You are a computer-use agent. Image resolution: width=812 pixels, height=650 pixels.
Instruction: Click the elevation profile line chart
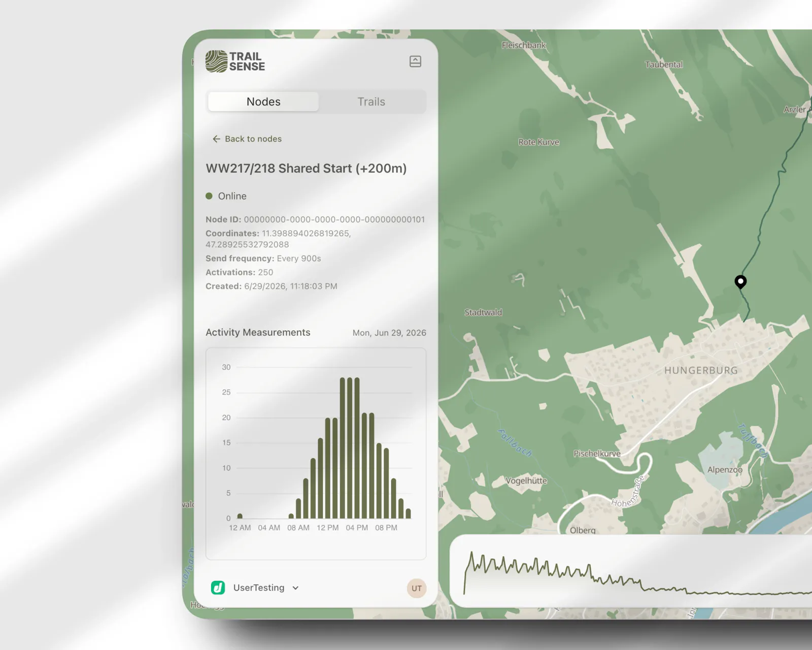pos(637,573)
